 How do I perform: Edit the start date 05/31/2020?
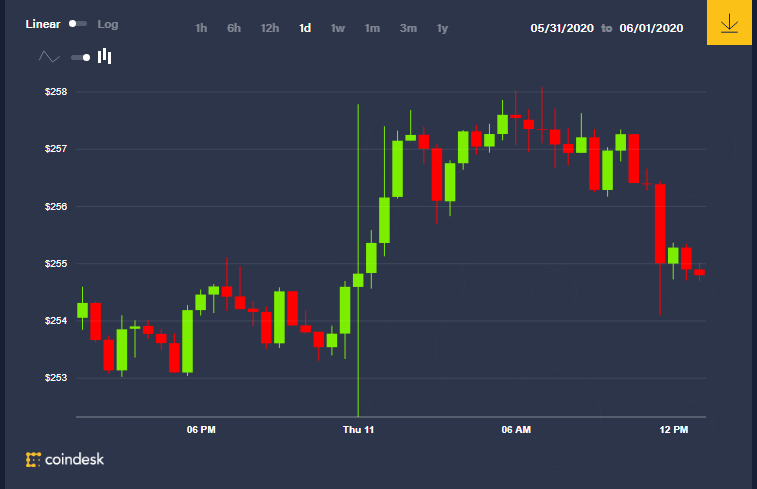point(562,28)
